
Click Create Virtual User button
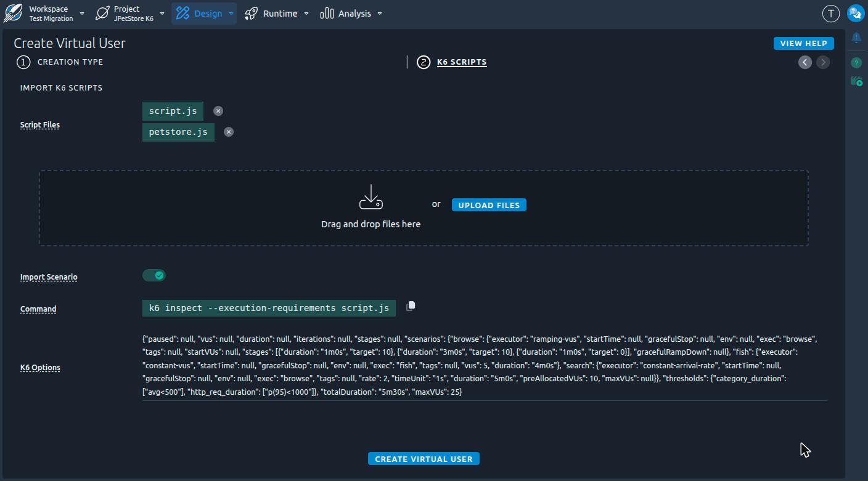pyautogui.click(x=424, y=459)
